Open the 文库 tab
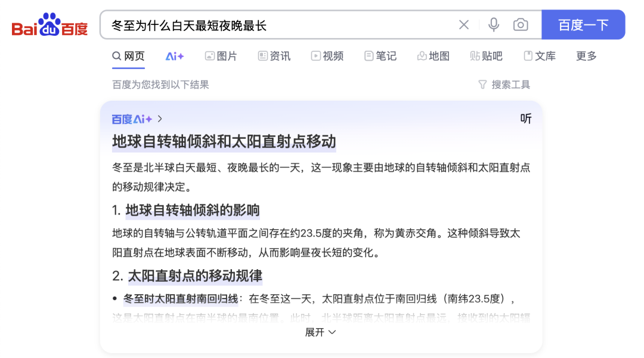This screenshot has height=358, width=644. [540, 56]
